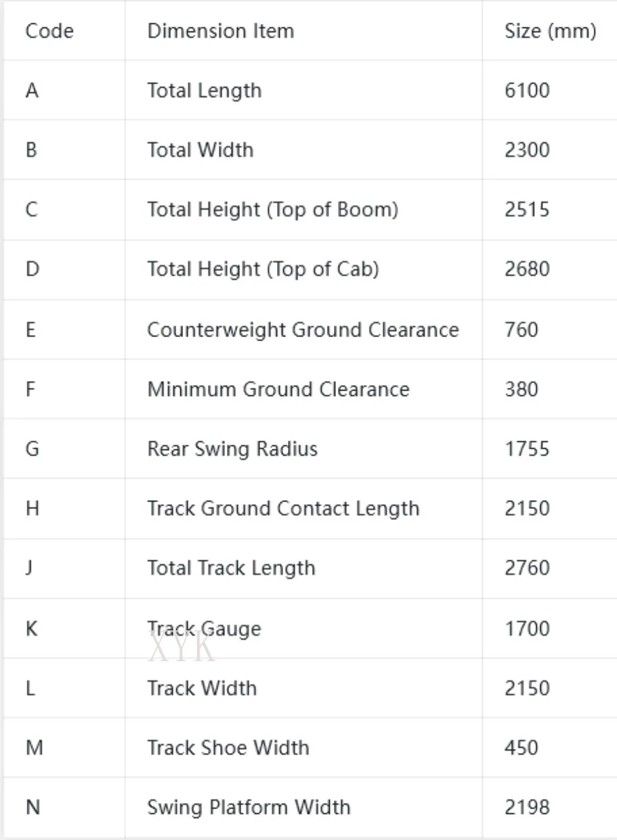Click the 1755 size value
Viewport: 617px width, 840px height.
527,449
